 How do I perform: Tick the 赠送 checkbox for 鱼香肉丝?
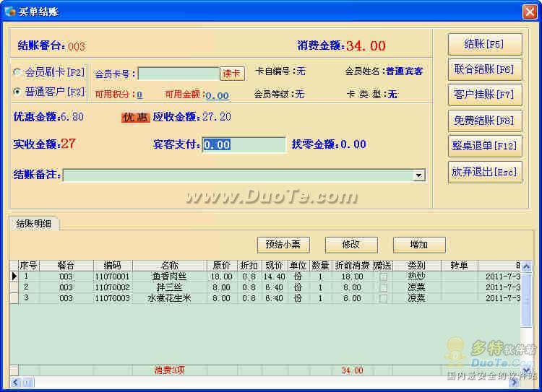tap(383, 276)
